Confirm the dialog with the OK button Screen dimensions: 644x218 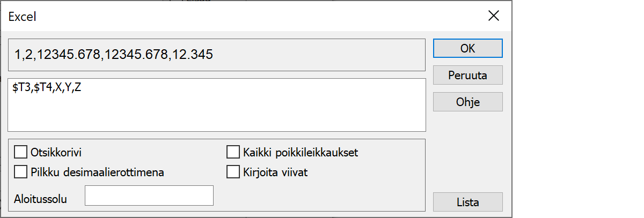tap(467, 48)
